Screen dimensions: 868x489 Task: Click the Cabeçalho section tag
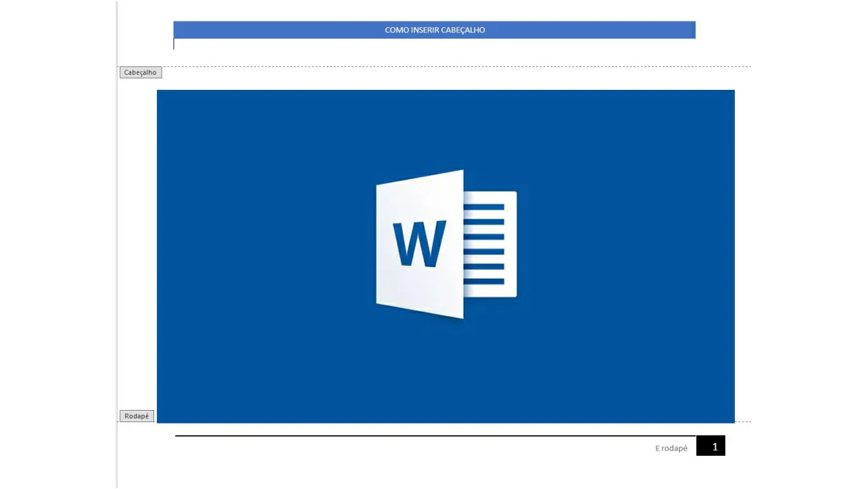141,72
